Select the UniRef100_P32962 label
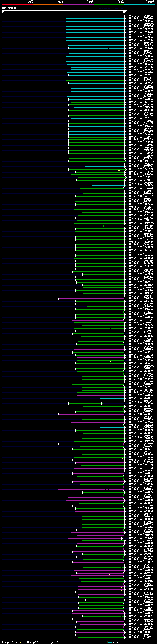The image size is (157, 644). tap(141, 83)
